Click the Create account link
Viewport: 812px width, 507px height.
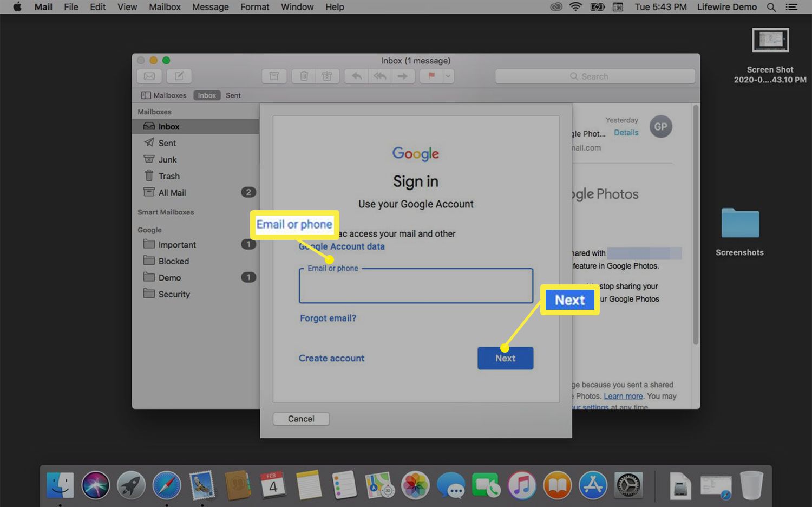[331, 358]
